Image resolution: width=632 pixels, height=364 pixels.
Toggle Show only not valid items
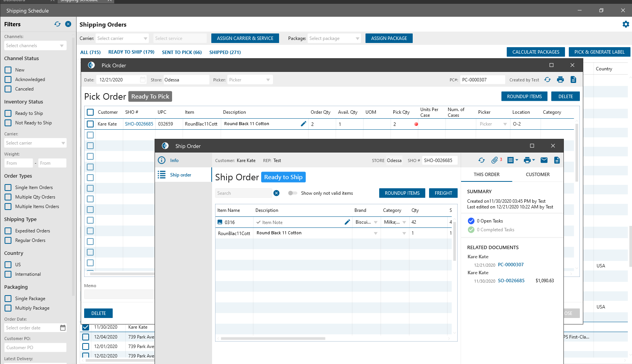(x=292, y=193)
